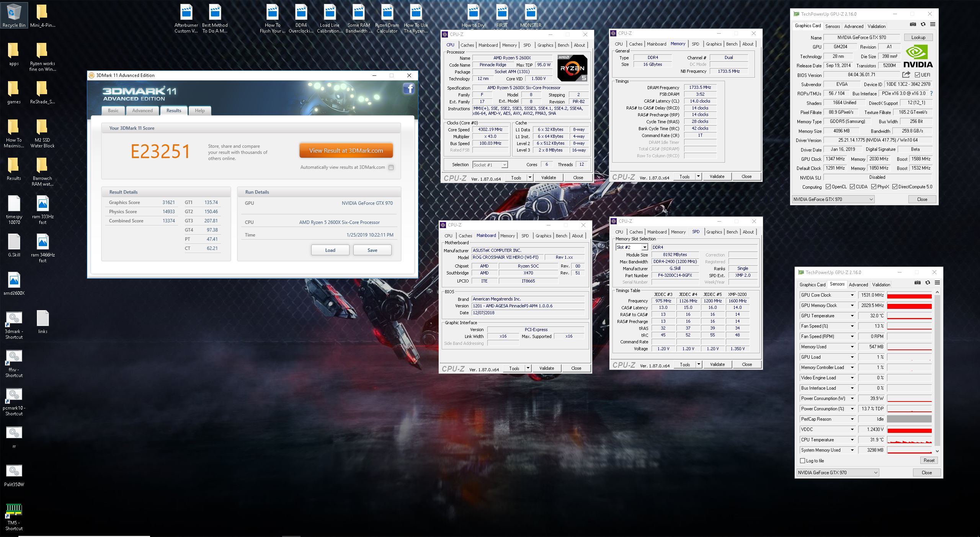Open the G.Skill text file icon

tap(14, 246)
